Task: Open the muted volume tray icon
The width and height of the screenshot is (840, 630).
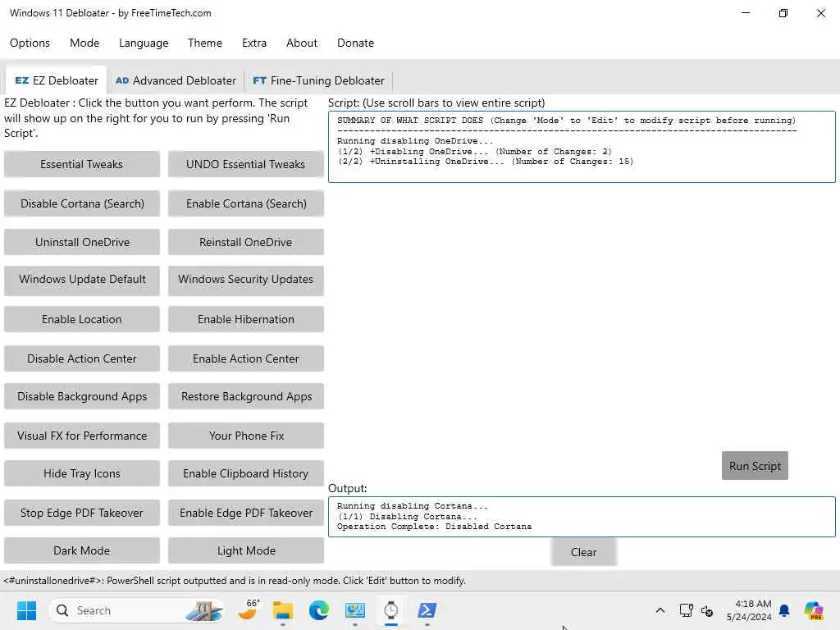Action: (x=706, y=610)
